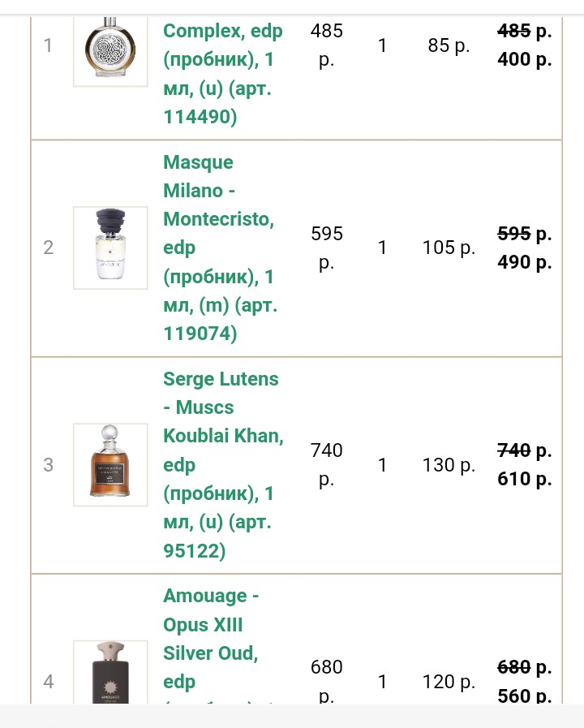Click the Complex perfume bottle thumbnail
Viewport: 584px width, 728px height.
110,46
